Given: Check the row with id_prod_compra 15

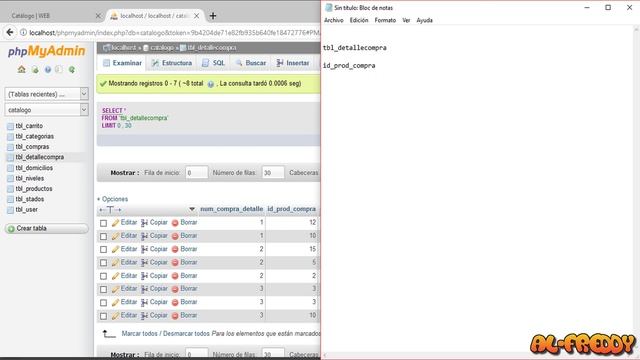Looking at the screenshot, I should coord(103,249).
